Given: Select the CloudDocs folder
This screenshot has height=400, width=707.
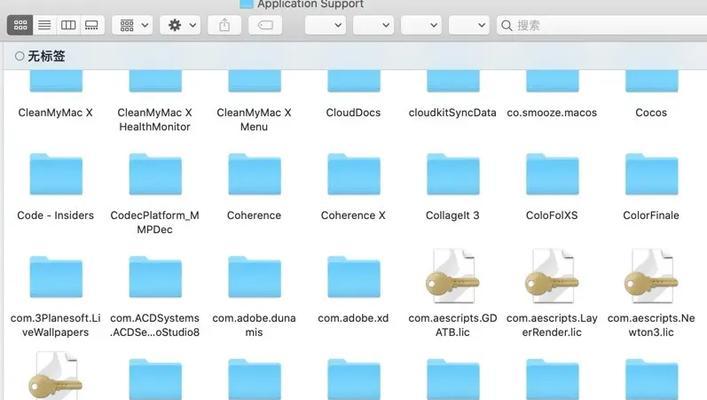Looking at the screenshot, I should coord(354,81).
